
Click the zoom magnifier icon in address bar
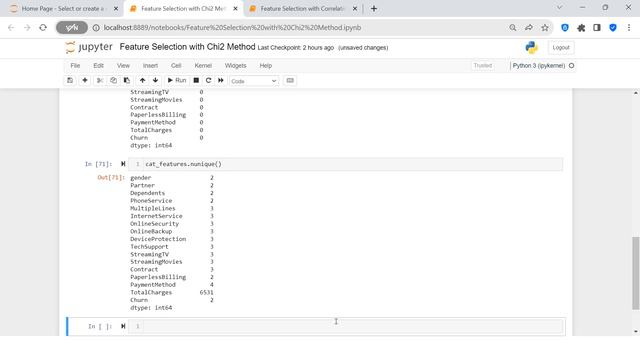click(513, 28)
